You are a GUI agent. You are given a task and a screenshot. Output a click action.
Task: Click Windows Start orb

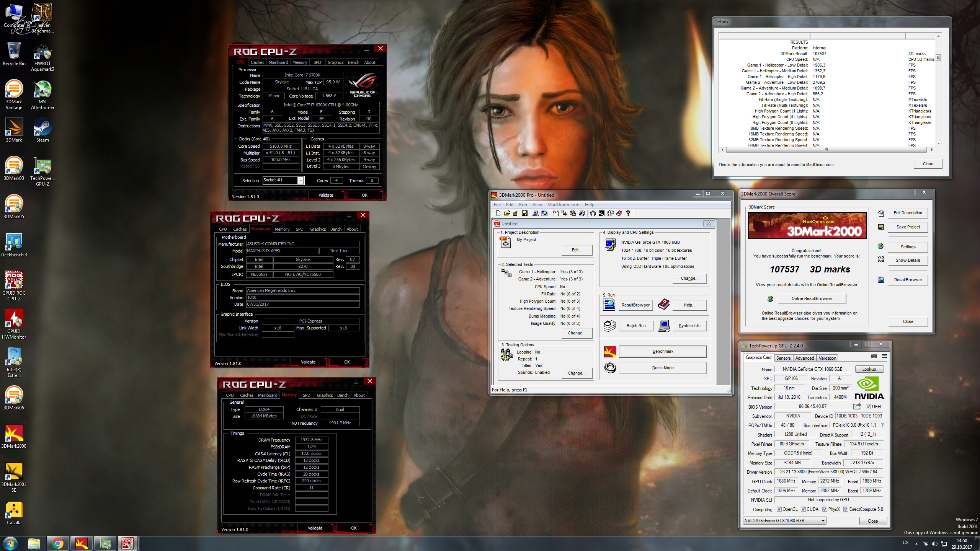[x=10, y=543]
